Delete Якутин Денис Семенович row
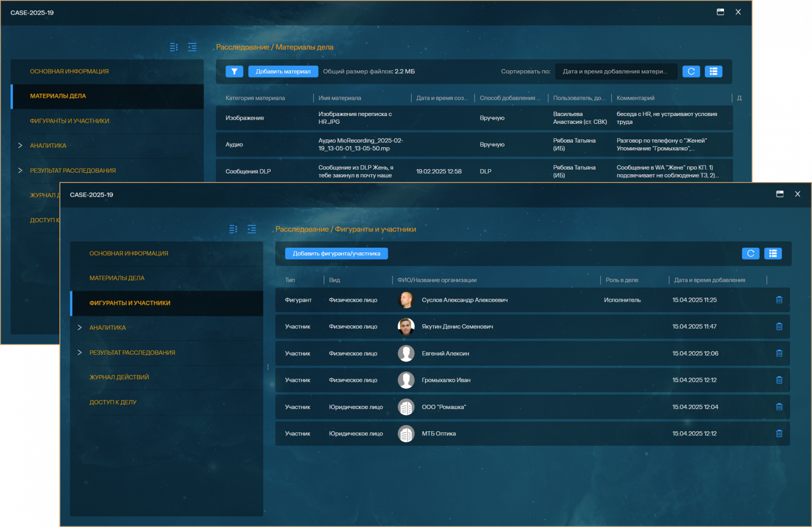This screenshot has height=527, width=812. pyautogui.click(x=779, y=326)
